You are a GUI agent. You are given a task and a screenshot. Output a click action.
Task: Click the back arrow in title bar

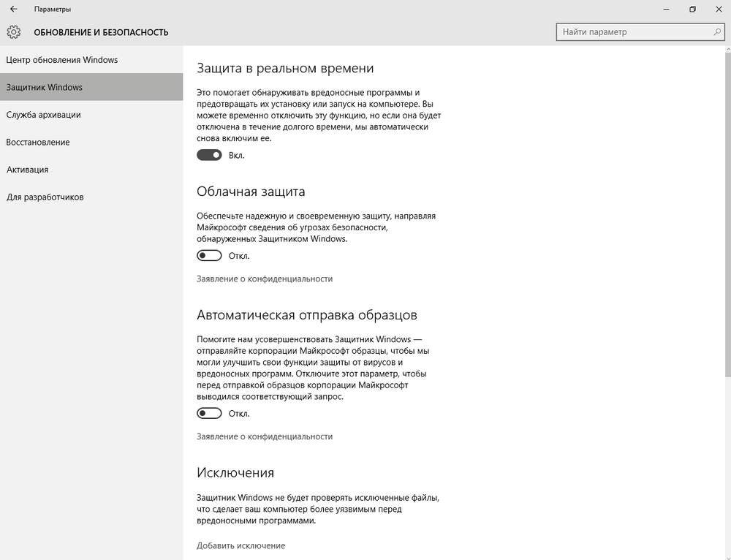[x=13, y=10]
